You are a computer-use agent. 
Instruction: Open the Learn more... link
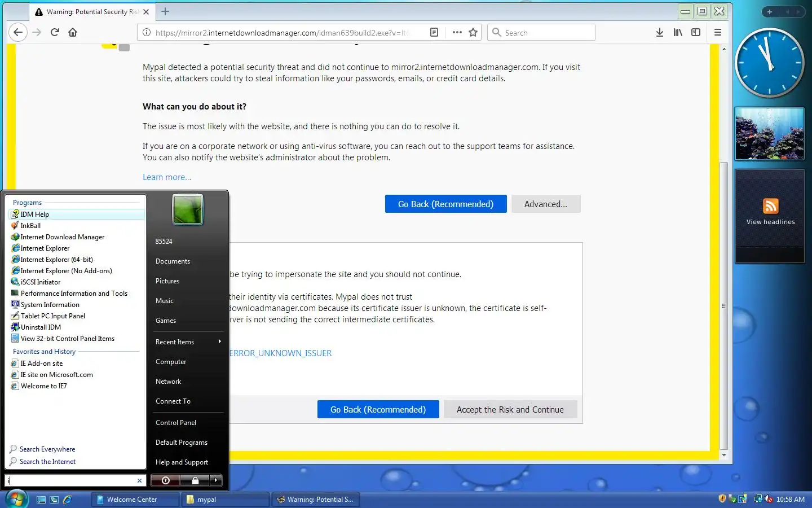[x=167, y=177]
